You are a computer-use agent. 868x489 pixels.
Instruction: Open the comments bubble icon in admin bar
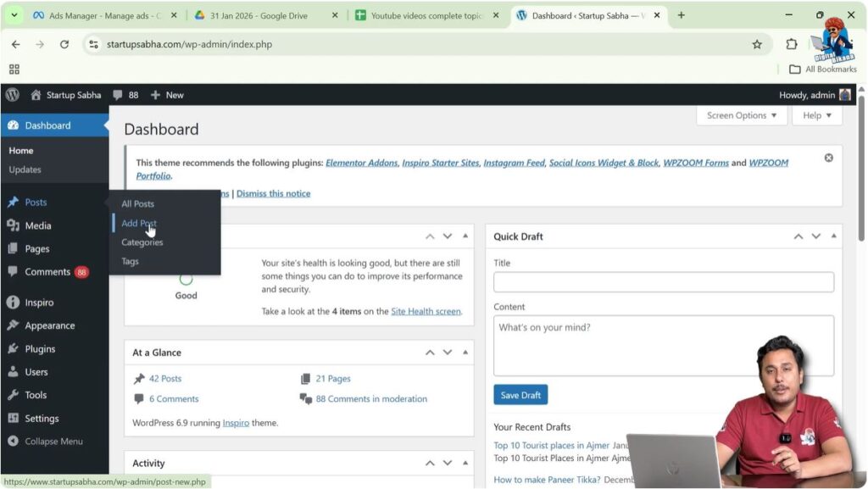click(117, 95)
